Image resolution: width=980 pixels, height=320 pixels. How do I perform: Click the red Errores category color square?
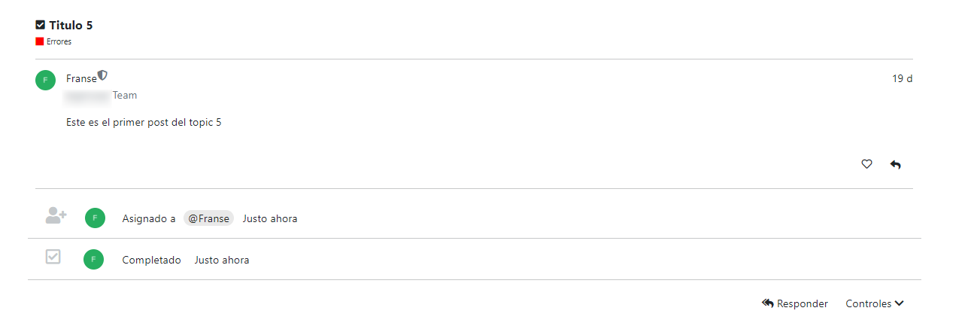(x=40, y=41)
